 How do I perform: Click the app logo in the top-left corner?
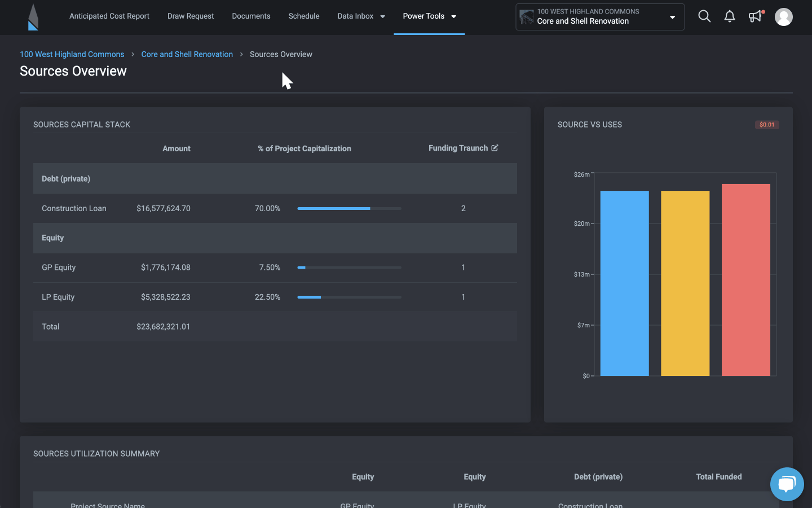coord(32,17)
